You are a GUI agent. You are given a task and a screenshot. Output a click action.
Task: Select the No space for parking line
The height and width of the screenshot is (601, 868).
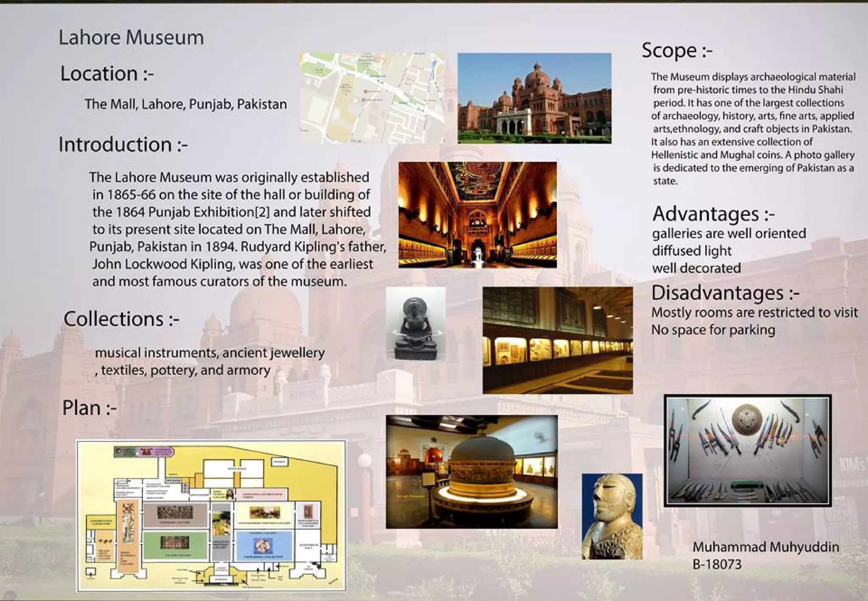click(x=713, y=330)
